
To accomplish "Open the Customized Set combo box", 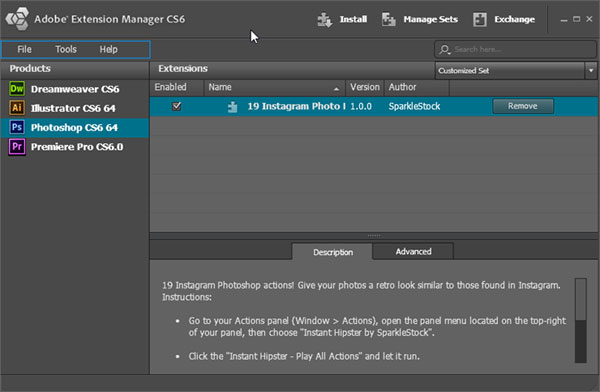I will (x=515, y=70).
